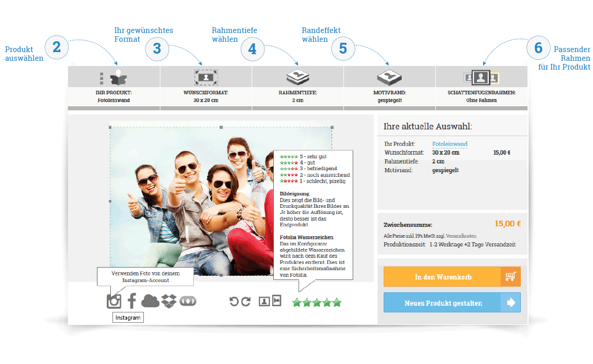Click the Facebook photo import icon

point(132,301)
